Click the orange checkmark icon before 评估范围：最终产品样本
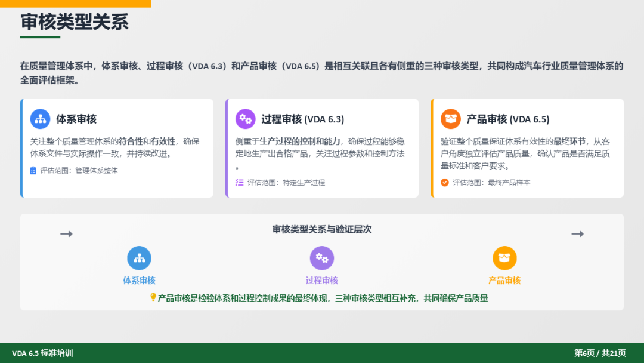 (445, 183)
